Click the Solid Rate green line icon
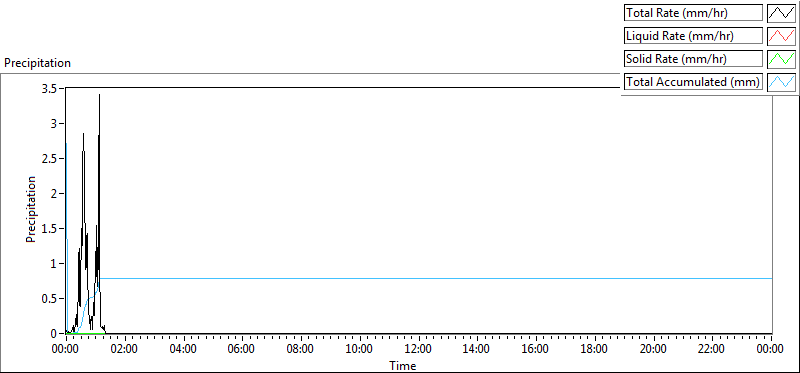Image resolution: width=800 pixels, height=373 pixels. (782, 59)
